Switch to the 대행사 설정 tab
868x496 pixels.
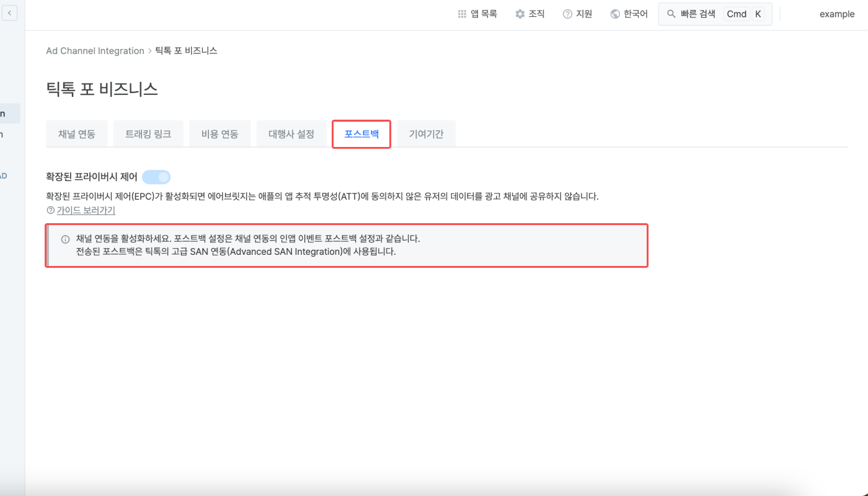pos(291,133)
